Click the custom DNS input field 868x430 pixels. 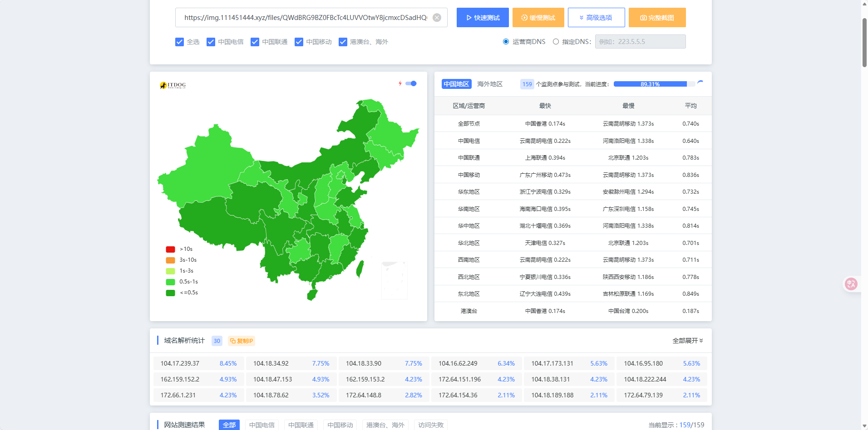[x=640, y=42]
